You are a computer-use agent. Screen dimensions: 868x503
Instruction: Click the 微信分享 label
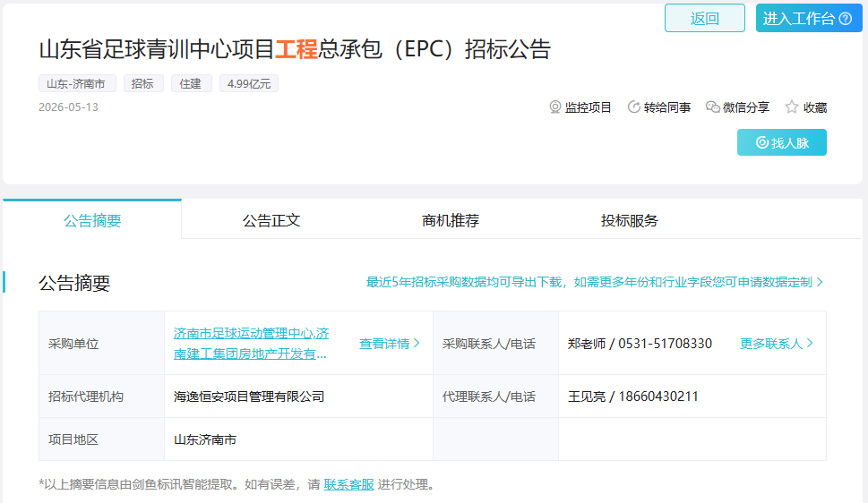point(746,107)
